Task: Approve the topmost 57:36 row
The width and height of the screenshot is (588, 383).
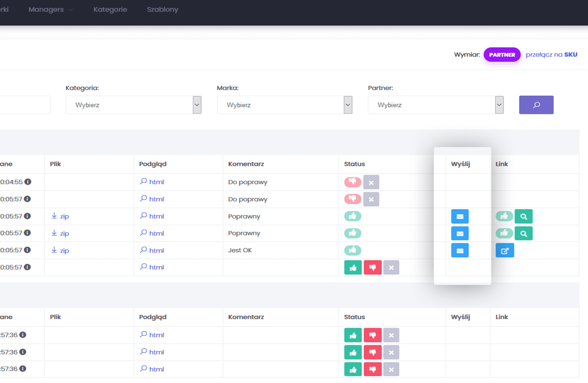Action: (x=353, y=335)
